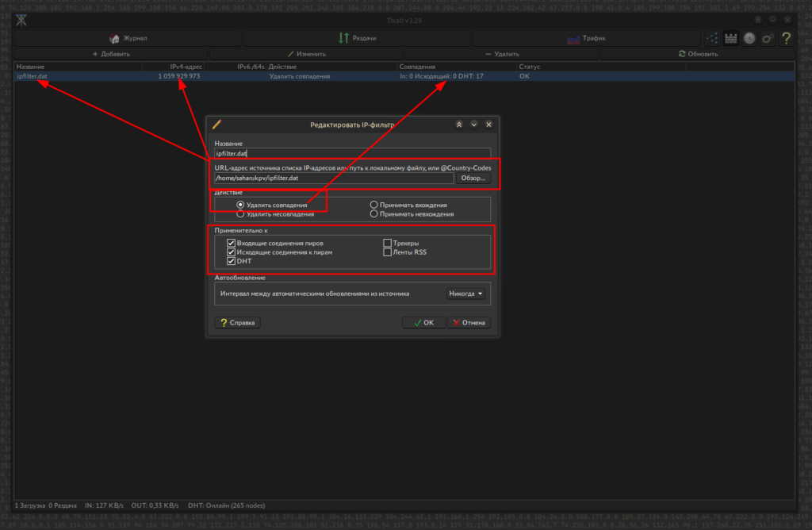Enable the Ленты RSS checkbox
Viewport: 812px width, 530px height.
click(x=387, y=252)
